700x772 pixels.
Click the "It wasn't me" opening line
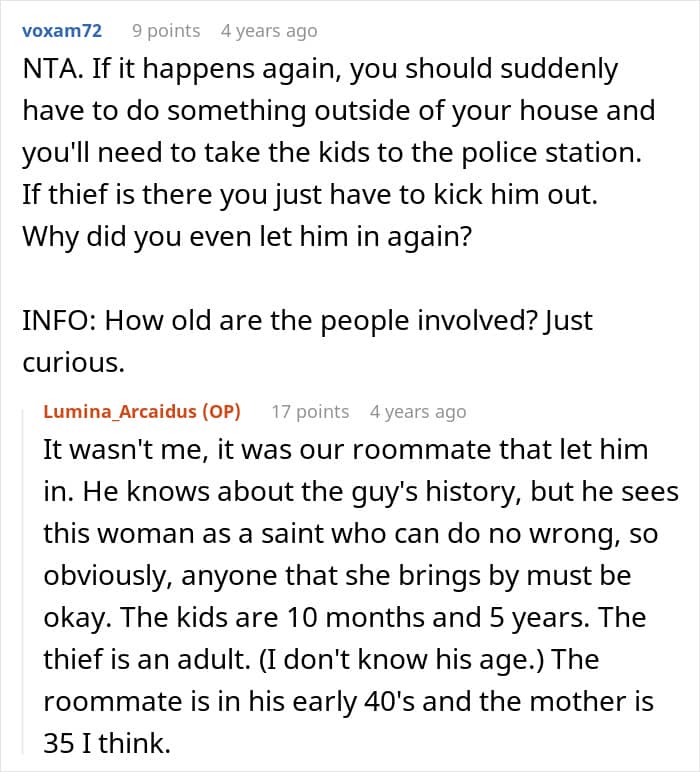coord(346,450)
